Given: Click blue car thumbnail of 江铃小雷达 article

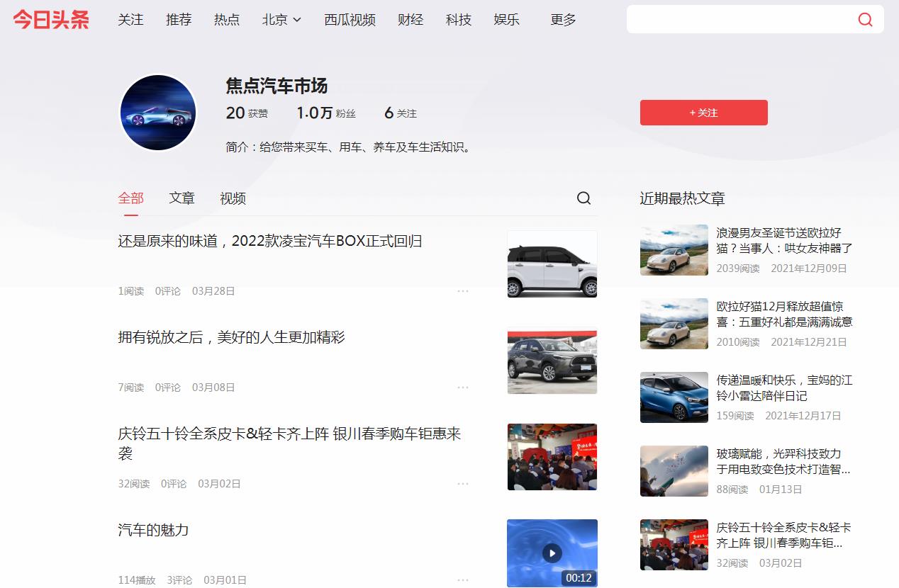Looking at the screenshot, I should 674,397.
